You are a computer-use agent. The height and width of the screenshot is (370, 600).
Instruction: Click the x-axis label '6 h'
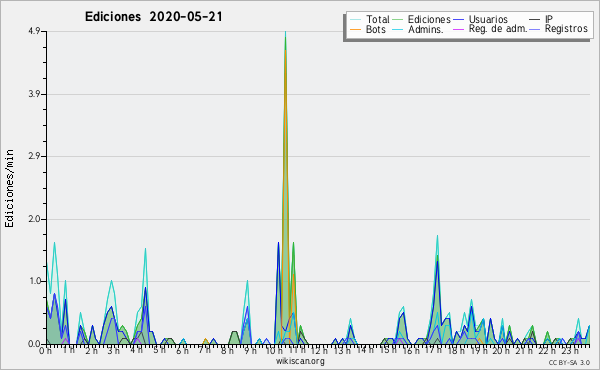(x=182, y=350)
